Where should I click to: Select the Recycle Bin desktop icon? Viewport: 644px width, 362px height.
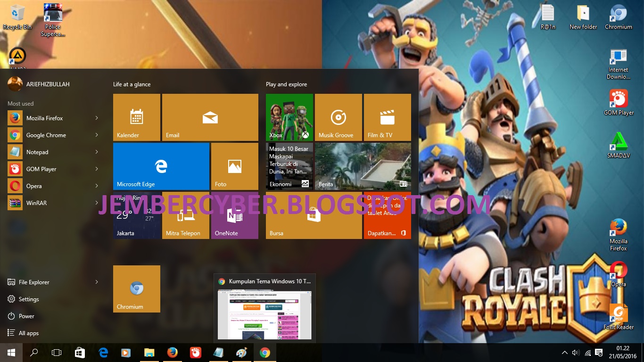(17, 17)
